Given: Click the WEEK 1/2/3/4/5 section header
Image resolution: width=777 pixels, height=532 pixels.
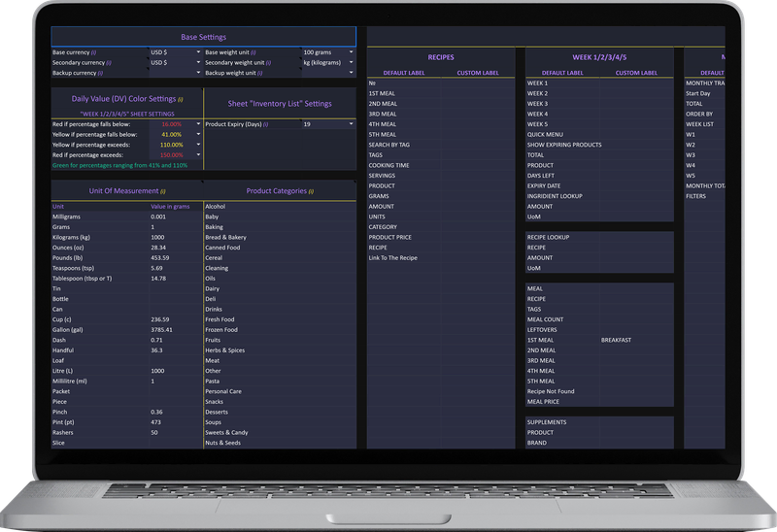Looking at the screenshot, I should [599, 57].
